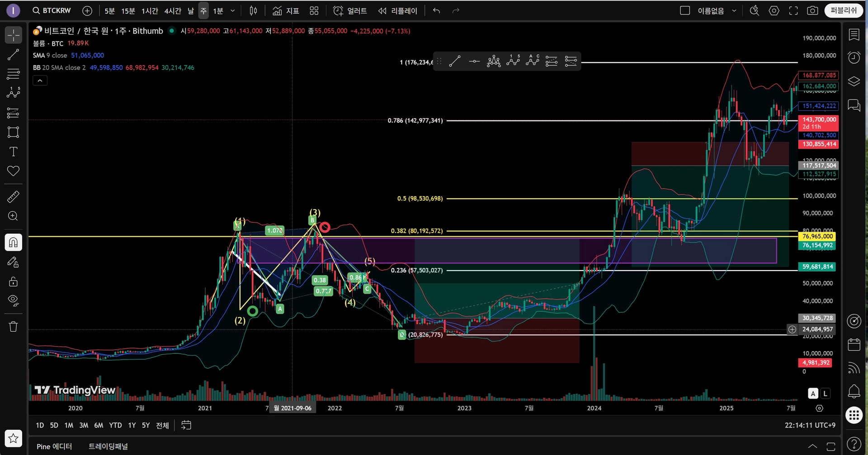868x455 pixels.
Task: Toggle lock all drawings
Action: click(x=14, y=281)
